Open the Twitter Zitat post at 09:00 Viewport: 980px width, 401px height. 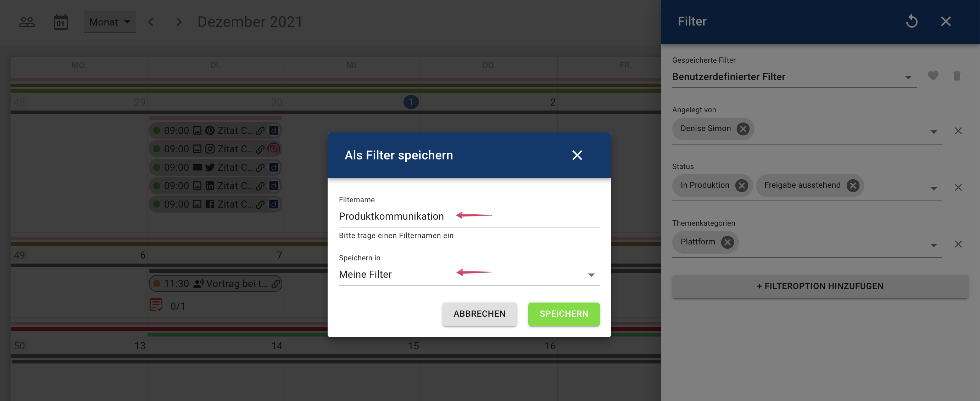point(215,167)
